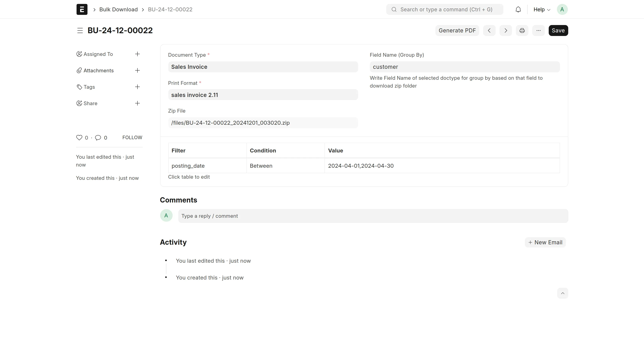Type a reply in comment box
This screenshot has height=353, width=644.
tap(373, 216)
